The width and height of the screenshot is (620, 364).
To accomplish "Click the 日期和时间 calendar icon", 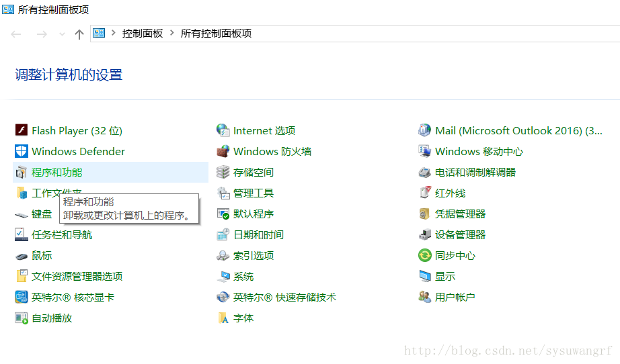I will pos(223,234).
